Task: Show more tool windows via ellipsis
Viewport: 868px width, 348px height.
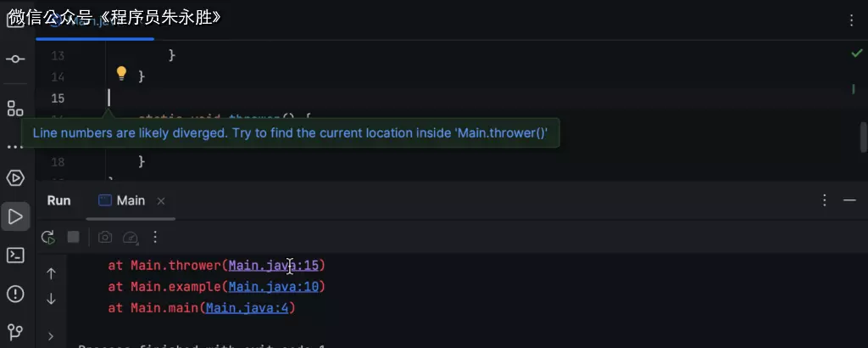Action: pyautogui.click(x=15, y=146)
